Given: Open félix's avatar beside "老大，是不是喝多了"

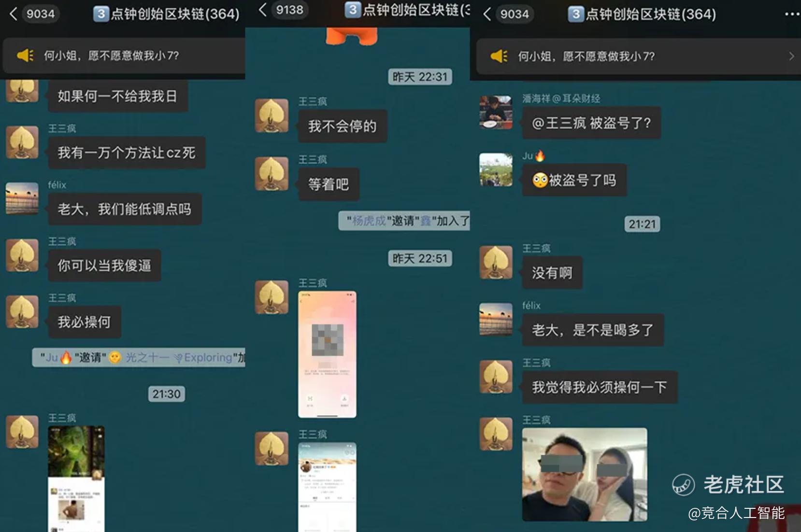Looking at the screenshot, I should [496, 319].
